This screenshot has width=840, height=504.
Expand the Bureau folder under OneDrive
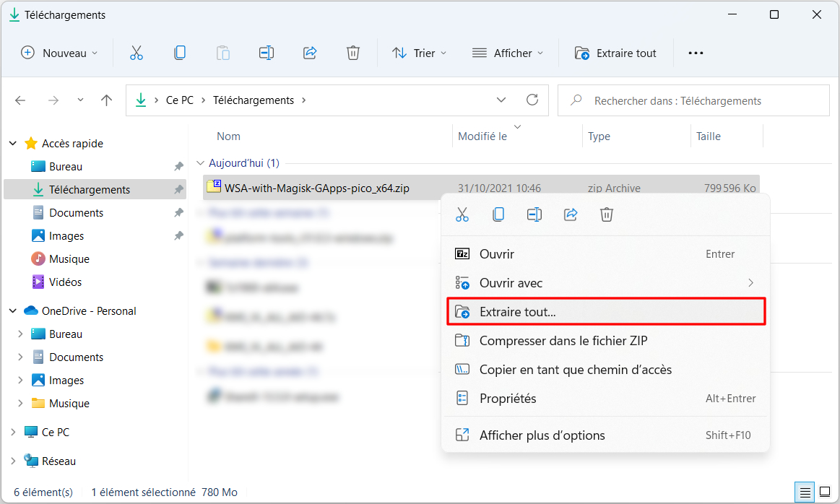(x=20, y=334)
